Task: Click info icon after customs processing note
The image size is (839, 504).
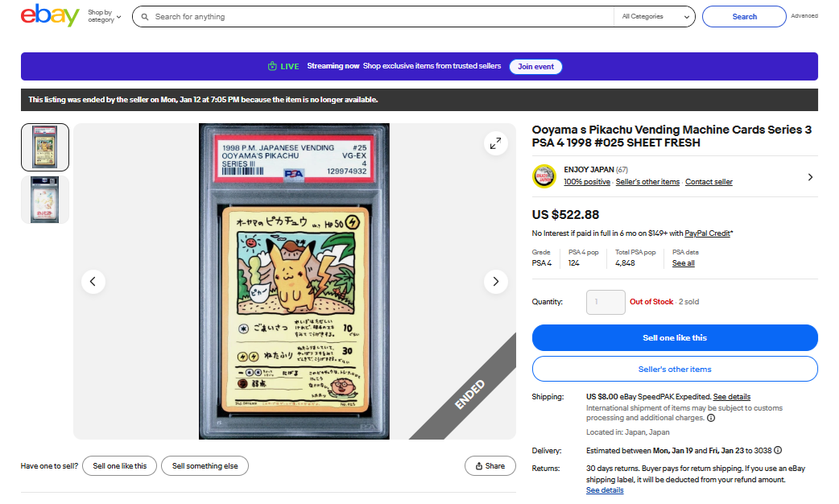Action: coord(711,418)
